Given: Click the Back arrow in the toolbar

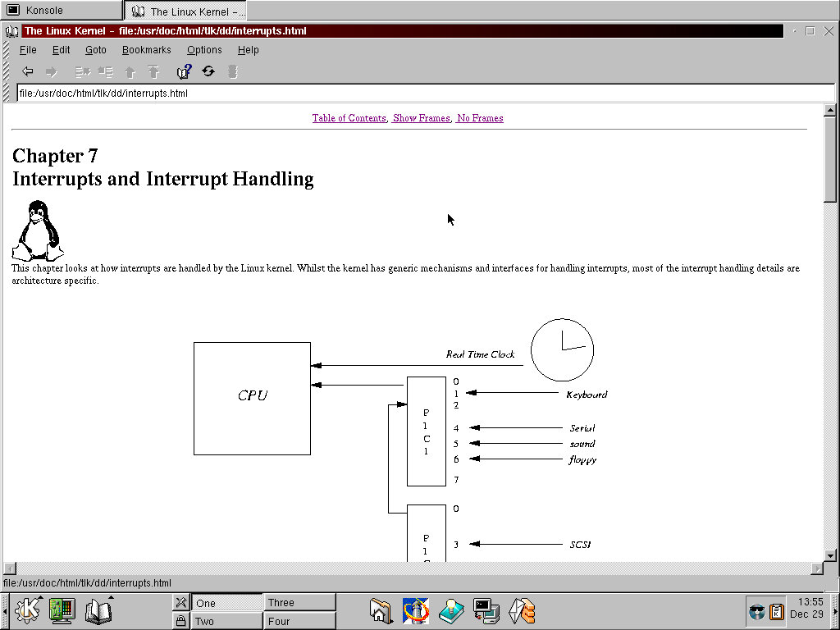Looking at the screenshot, I should point(27,71).
